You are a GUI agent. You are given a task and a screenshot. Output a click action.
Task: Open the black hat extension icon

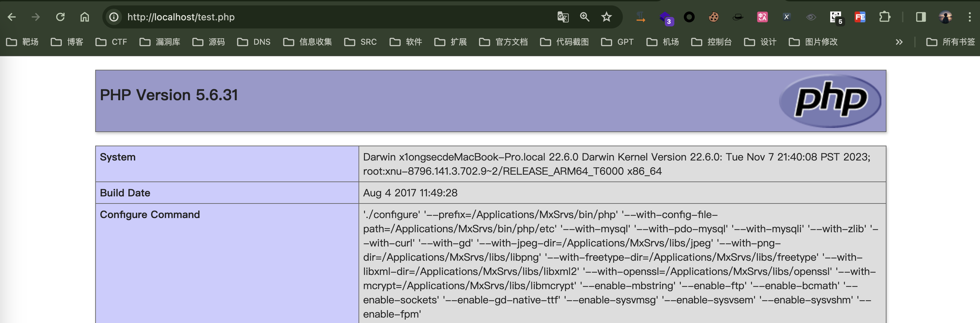738,17
